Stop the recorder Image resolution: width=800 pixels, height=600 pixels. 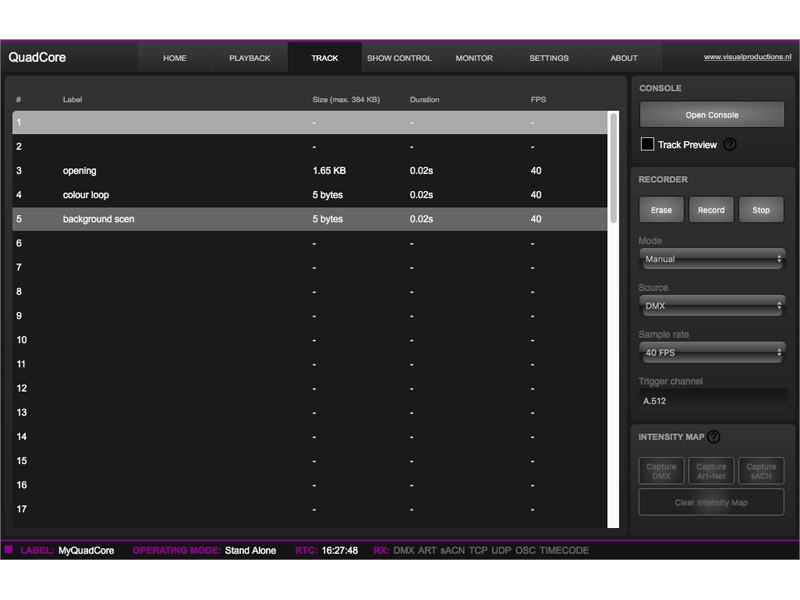click(x=761, y=210)
